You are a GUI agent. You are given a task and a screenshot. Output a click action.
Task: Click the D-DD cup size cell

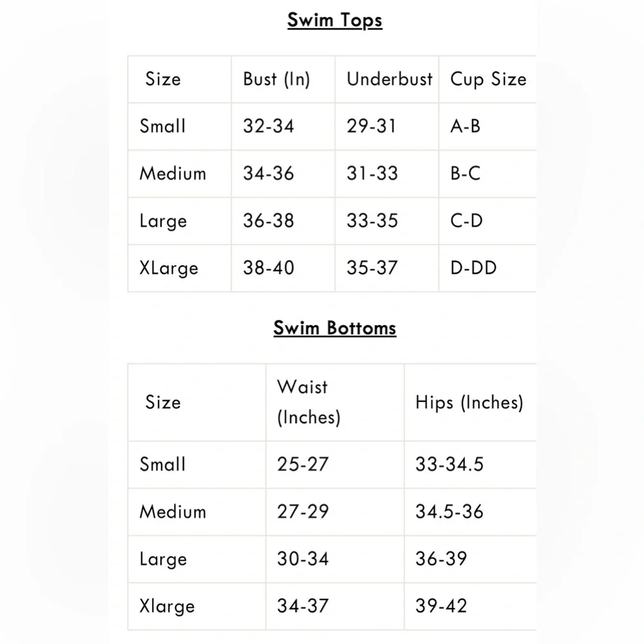pyautogui.click(x=473, y=268)
